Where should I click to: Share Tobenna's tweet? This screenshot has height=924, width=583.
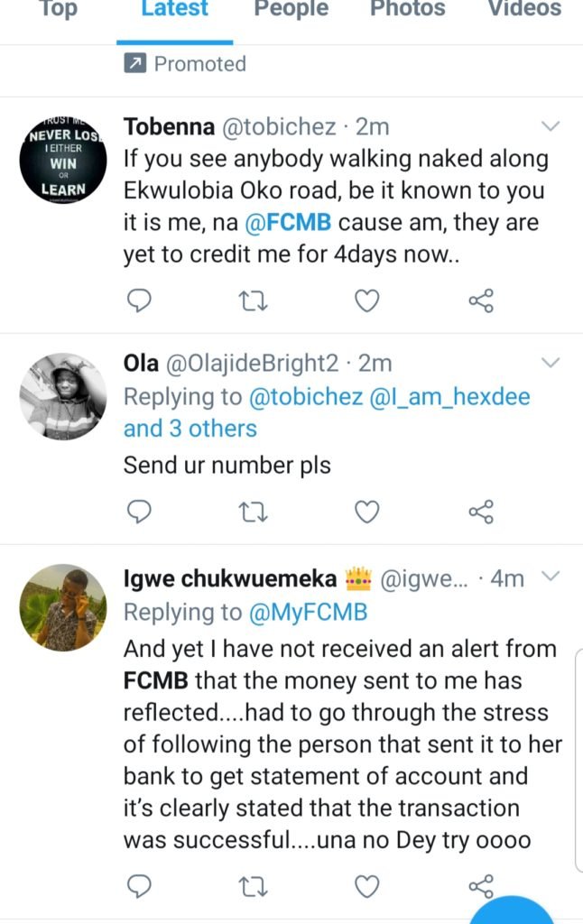pyautogui.click(x=481, y=300)
